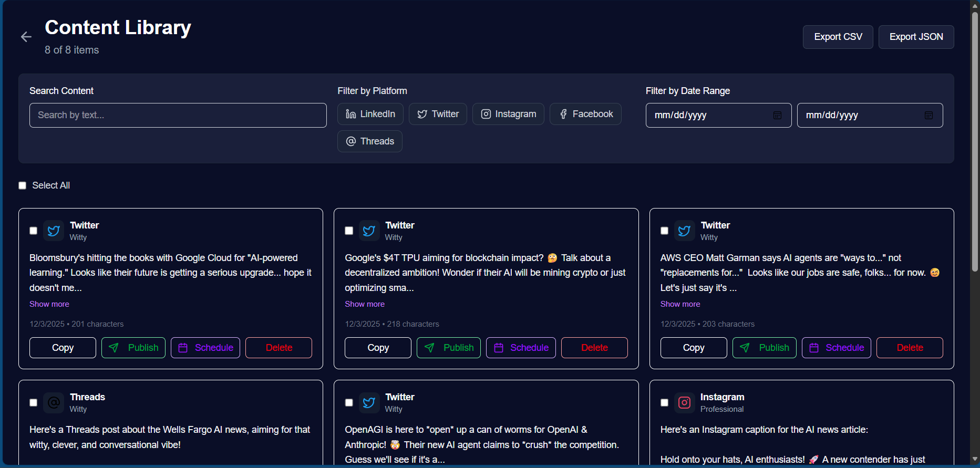Select the Instagram Professional post checkbox
This screenshot has height=468, width=980.
click(x=664, y=402)
